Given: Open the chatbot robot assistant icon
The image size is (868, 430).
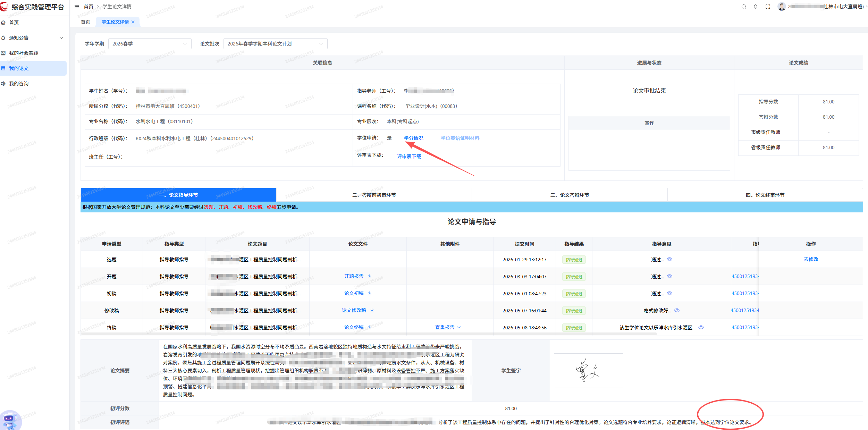Looking at the screenshot, I should [10, 420].
